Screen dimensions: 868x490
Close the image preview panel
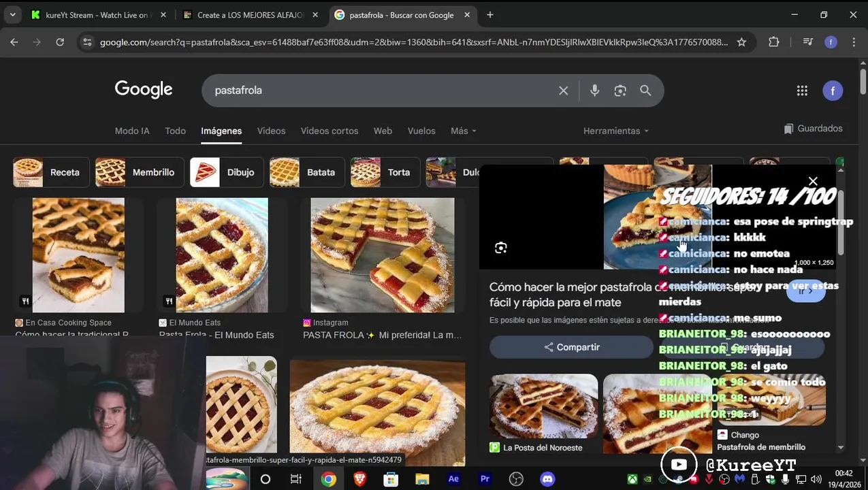click(x=813, y=181)
